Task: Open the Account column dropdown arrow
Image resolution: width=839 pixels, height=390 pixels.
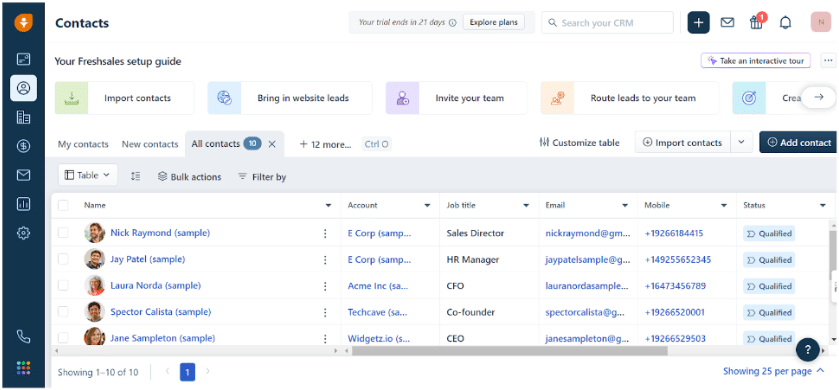Action: coord(427,205)
